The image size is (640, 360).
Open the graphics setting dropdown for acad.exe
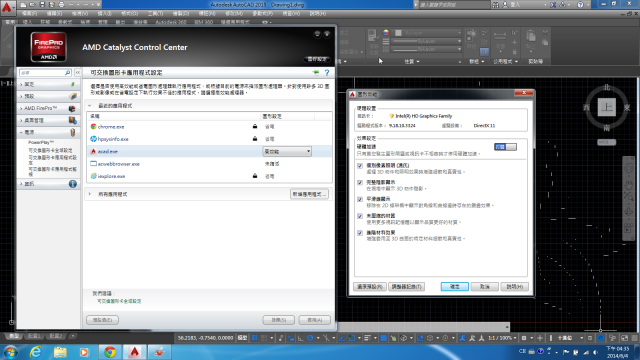click(287, 151)
